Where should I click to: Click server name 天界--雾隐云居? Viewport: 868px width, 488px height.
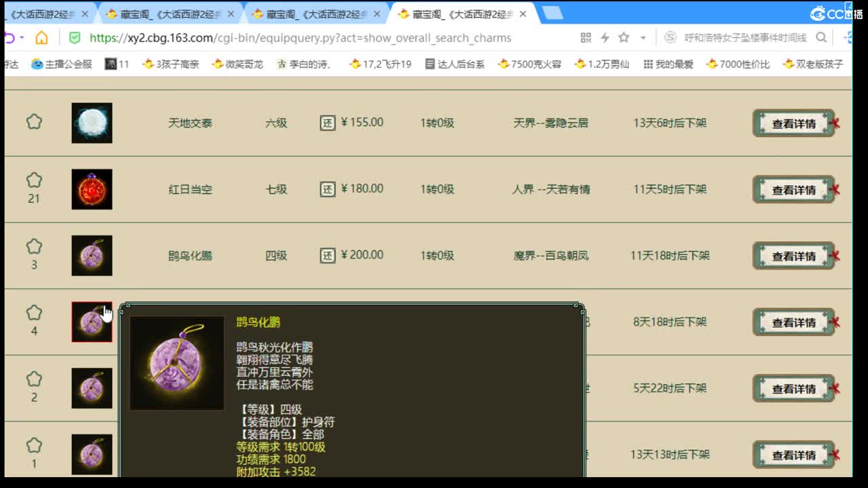[x=551, y=123]
